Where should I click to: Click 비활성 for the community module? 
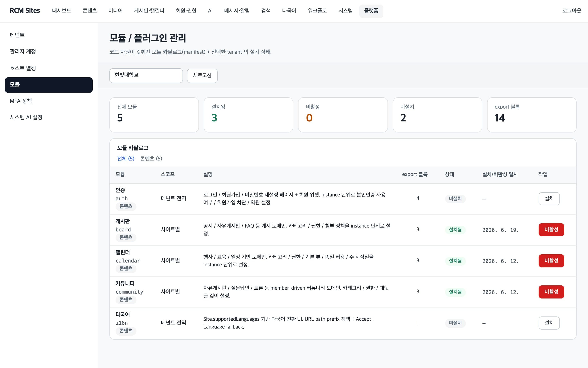[551, 292]
